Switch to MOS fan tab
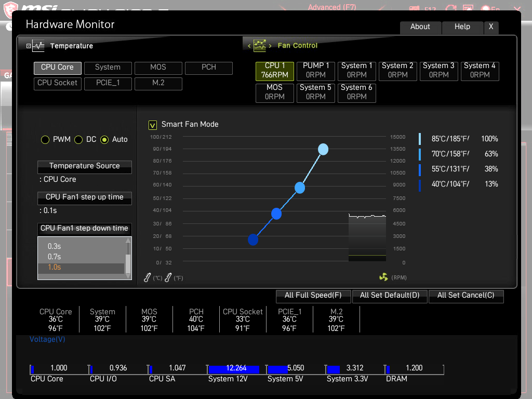Image resolution: width=532 pixels, height=399 pixels. [x=275, y=92]
